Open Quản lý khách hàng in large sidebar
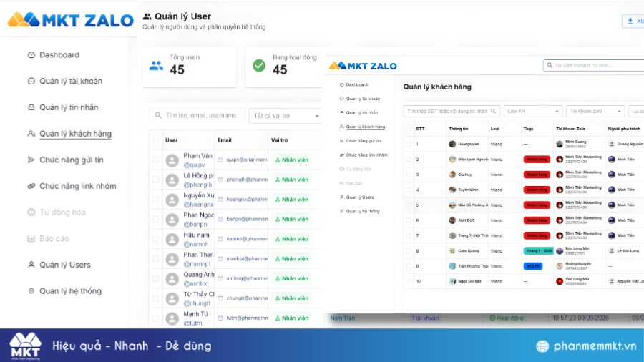Image resolution: width=644 pixels, height=362 pixels. point(75,134)
